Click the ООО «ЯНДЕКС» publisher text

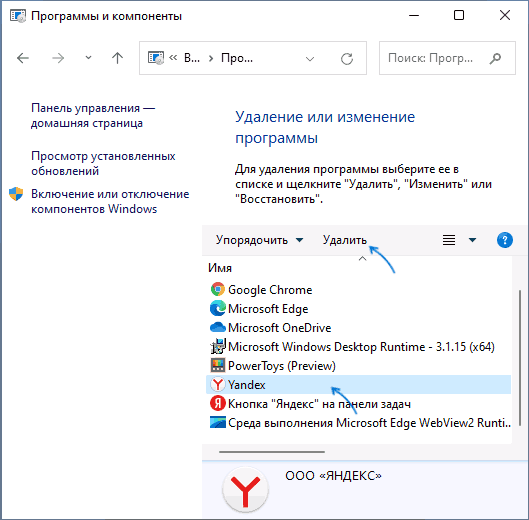[333, 476]
